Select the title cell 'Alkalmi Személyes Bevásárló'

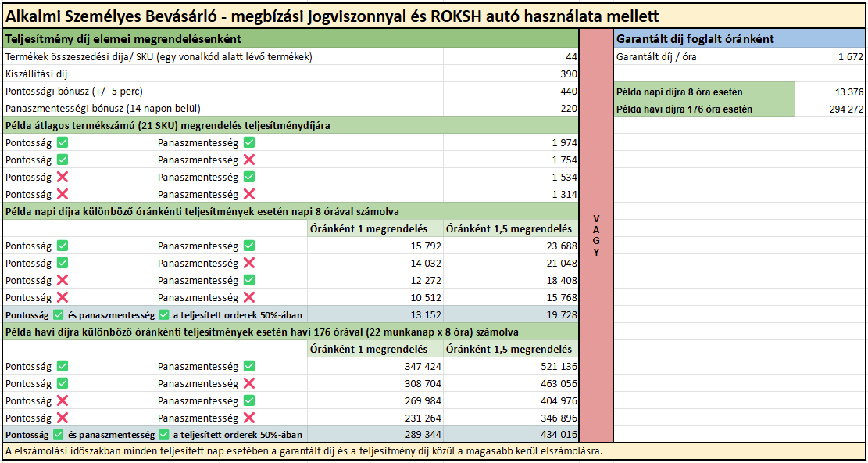(332, 16)
